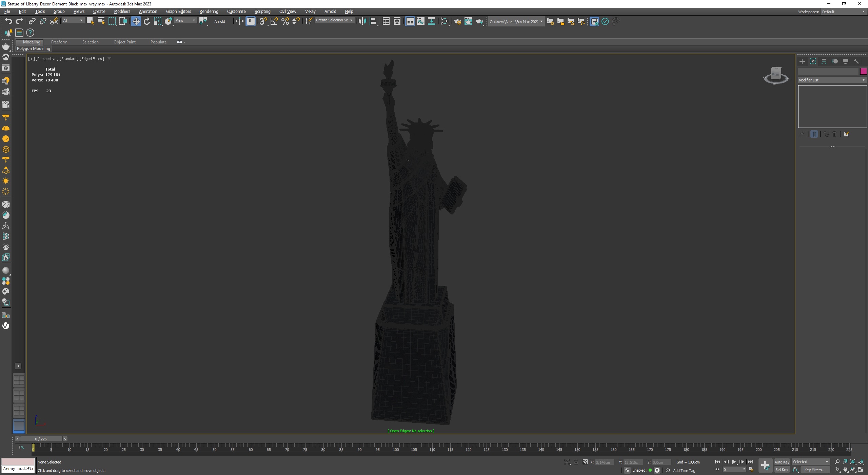Toggle the selection lock

click(x=576, y=462)
